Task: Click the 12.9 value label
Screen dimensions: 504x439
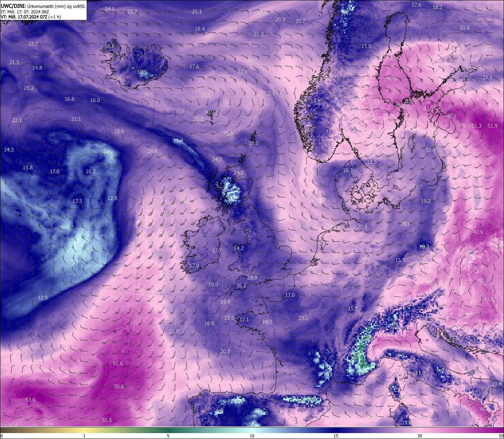Action: pyautogui.click(x=43, y=298)
